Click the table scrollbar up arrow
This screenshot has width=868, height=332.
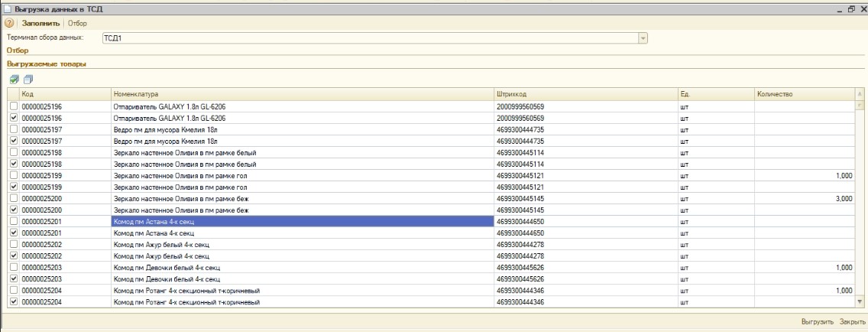pos(861,95)
